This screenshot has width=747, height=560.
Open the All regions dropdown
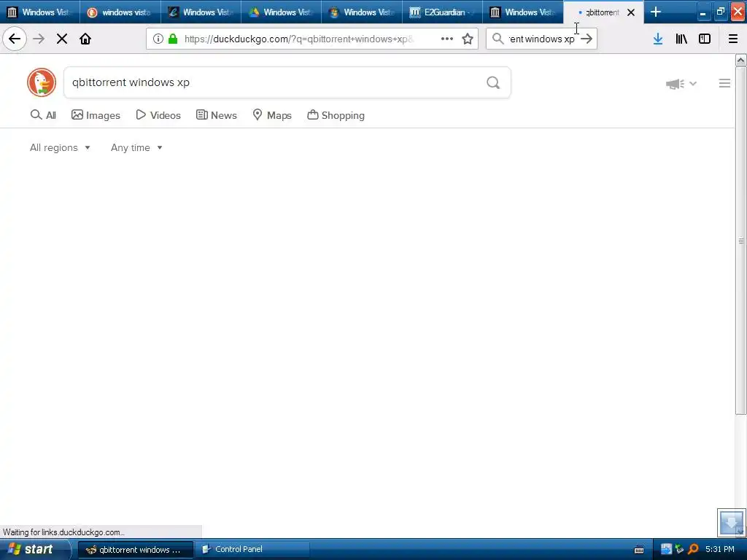(x=60, y=147)
